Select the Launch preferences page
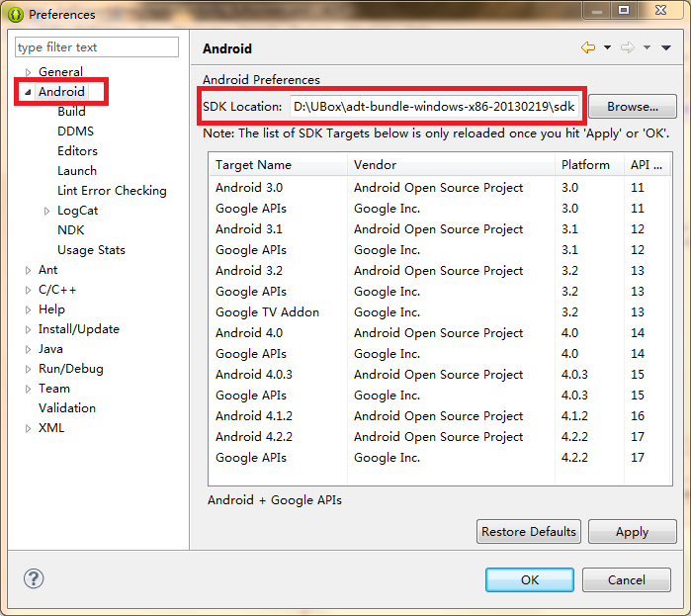Image resolution: width=691 pixels, height=616 pixels. [77, 171]
